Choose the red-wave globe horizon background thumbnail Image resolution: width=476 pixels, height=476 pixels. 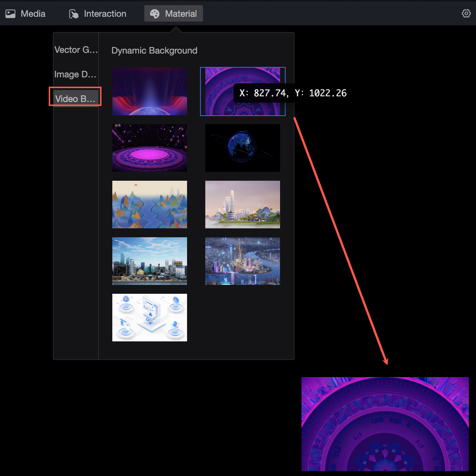point(149,91)
